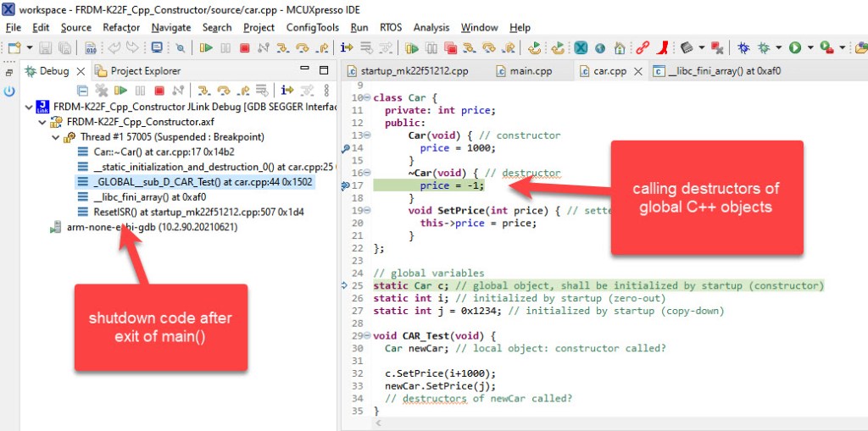Open the Run button dropdown arrow
Screen dimensions: 868x431
click(810, 48)
